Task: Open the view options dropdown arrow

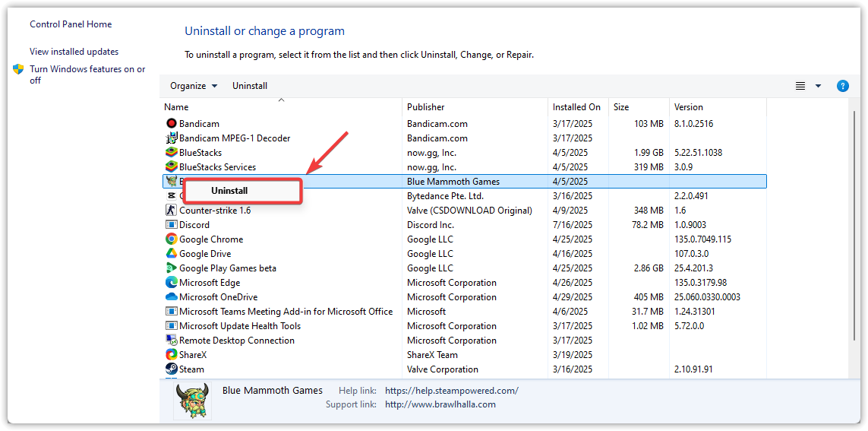Action: [818, 86]
